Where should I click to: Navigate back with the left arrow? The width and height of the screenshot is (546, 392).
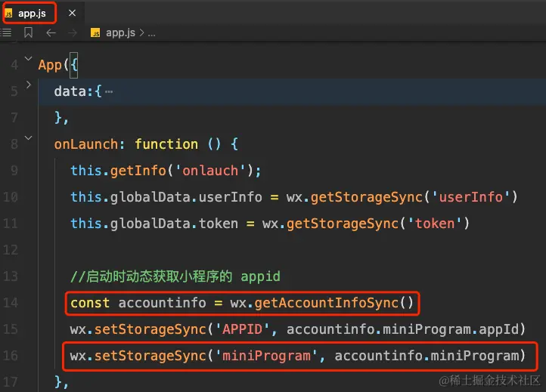(x=51, y=33)
